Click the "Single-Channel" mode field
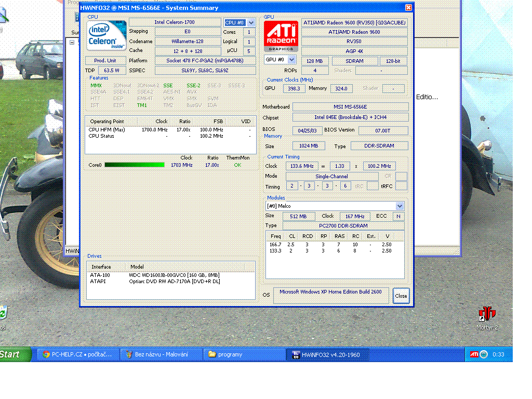The width and height of the screenshot is (532, 399). click(332, 177)
